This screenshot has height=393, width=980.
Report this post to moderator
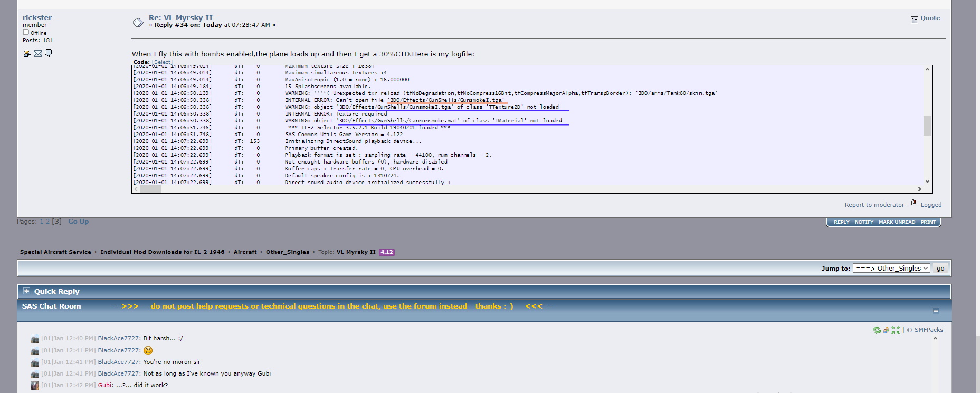coord(874,205)
